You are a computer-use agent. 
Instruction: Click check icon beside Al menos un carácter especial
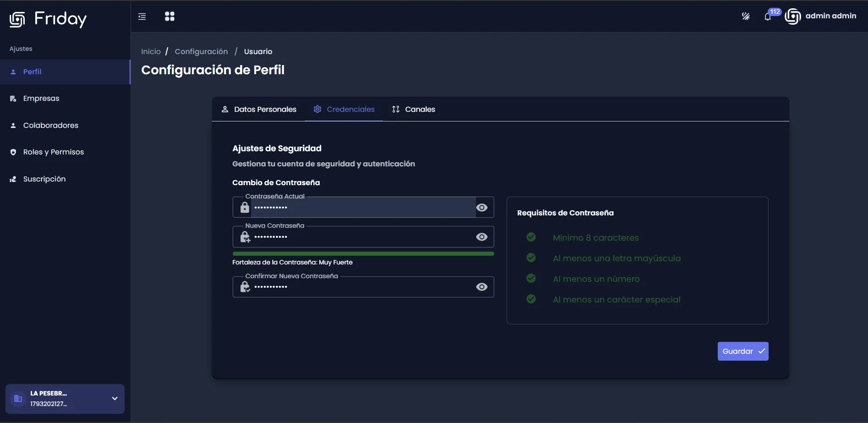(531, 299)
